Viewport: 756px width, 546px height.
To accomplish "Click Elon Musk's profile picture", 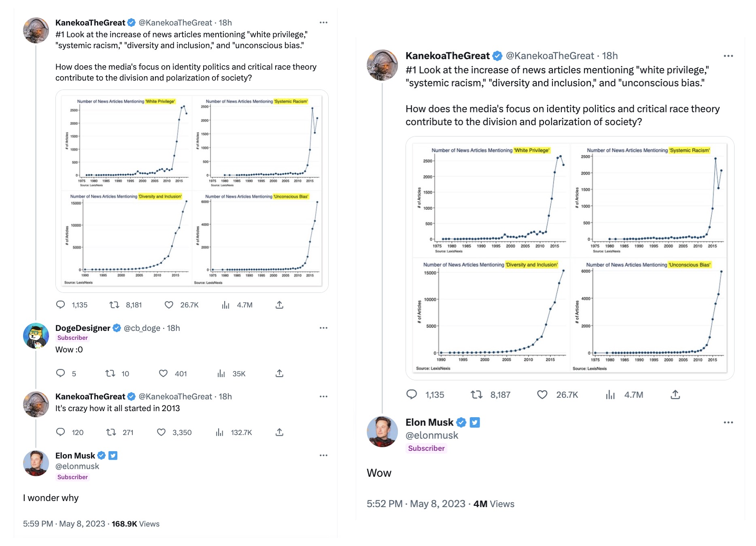I will (x=382, y=431).
